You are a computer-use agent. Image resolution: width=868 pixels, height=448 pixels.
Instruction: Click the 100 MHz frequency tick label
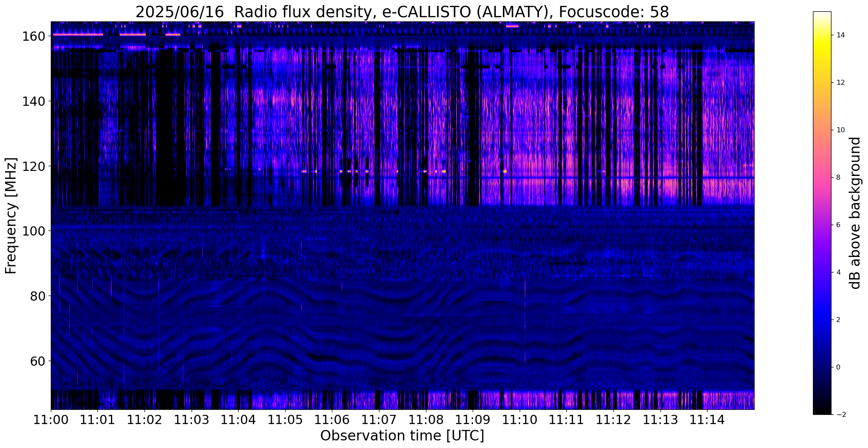[x=34, y=231]
